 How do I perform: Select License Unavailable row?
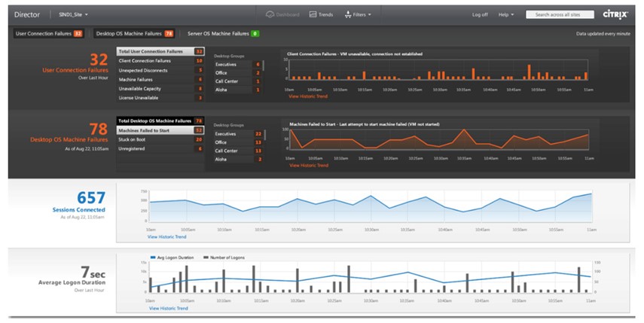pyautogui.click(x=160, y=98)
